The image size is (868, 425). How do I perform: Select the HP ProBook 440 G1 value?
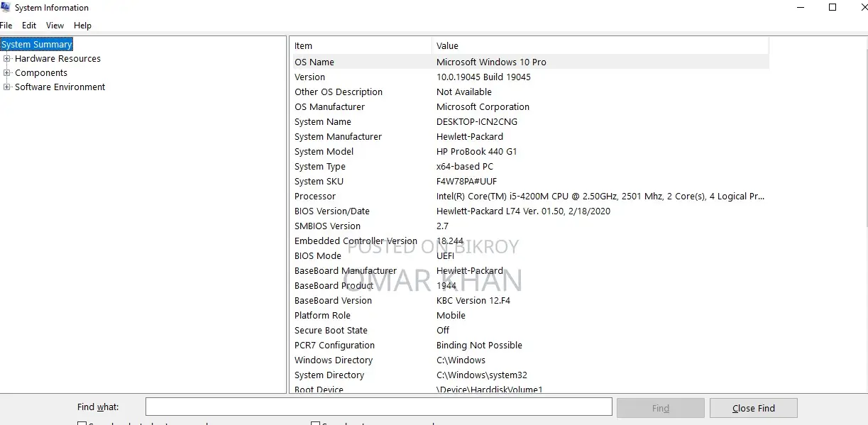pos(477,152)
